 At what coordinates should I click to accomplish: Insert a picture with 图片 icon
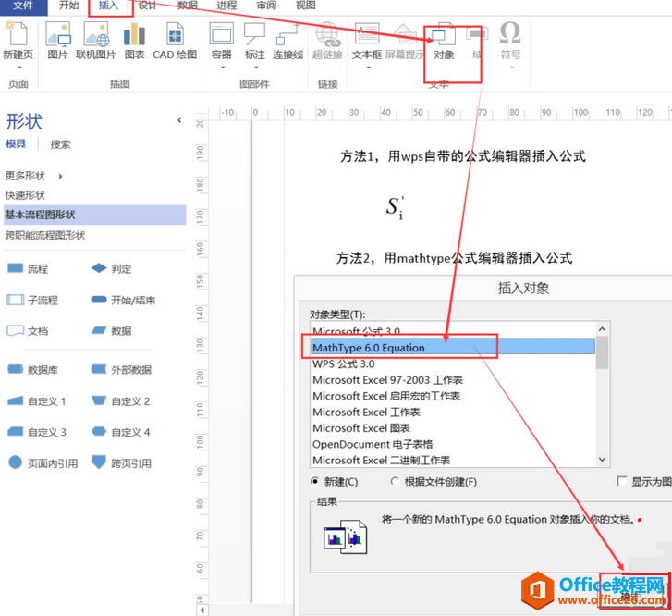pyautogui.click(x=58, y=34)
